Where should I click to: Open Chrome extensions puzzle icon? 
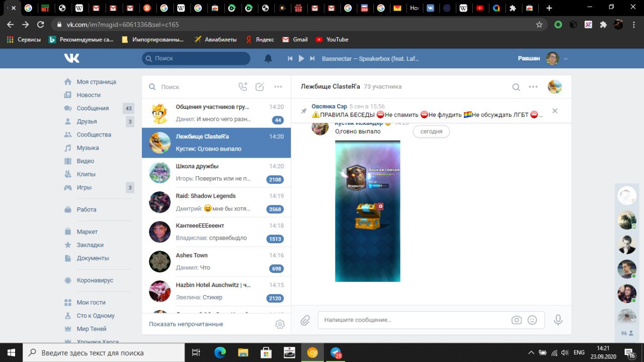pos(603,24)
